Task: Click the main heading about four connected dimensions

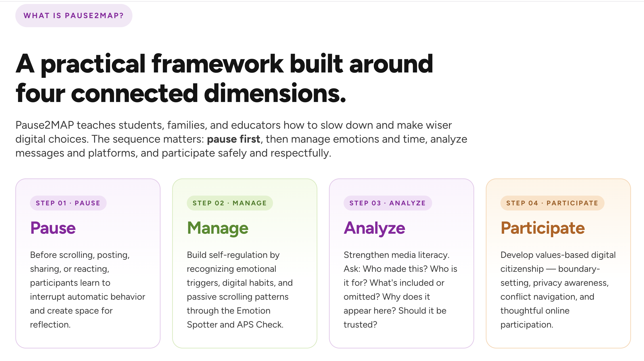Action: pos(224,78)
